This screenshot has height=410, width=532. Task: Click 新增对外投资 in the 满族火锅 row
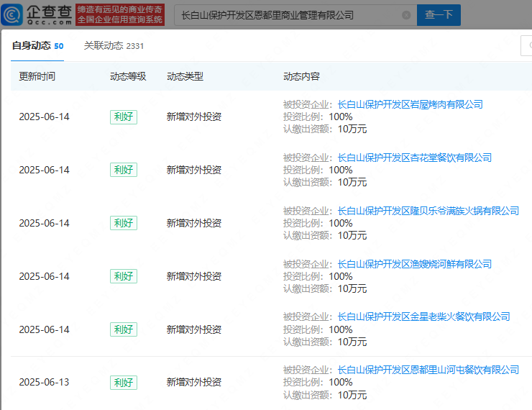[193, 223]
